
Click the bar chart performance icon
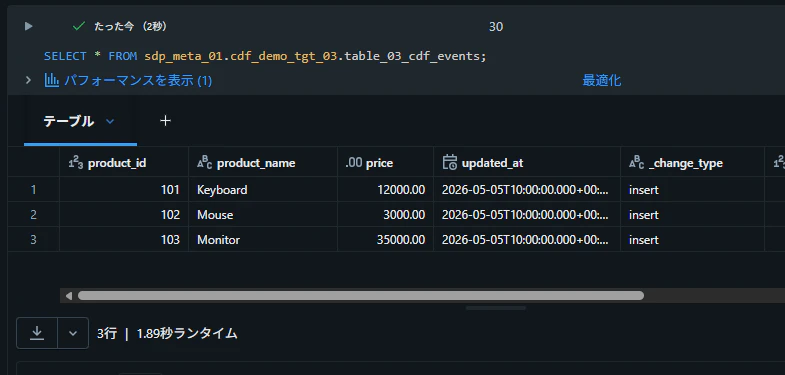point(52,80)
